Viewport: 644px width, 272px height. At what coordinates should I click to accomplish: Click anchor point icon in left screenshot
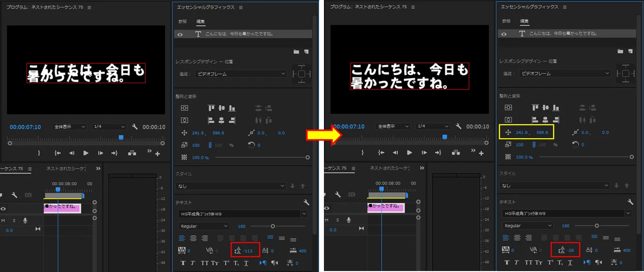(251, 132)
